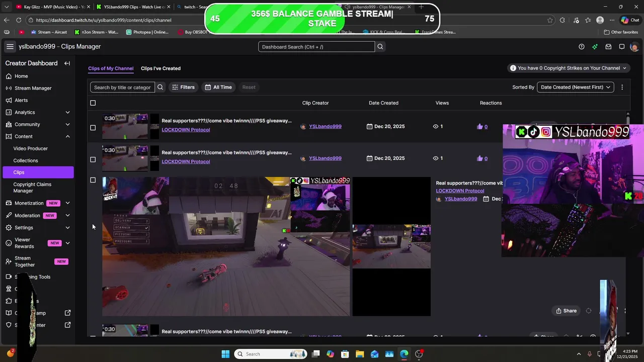This screenshot has width=644, height=362.
Task: Open Windows Start menu
Action: 225,354
